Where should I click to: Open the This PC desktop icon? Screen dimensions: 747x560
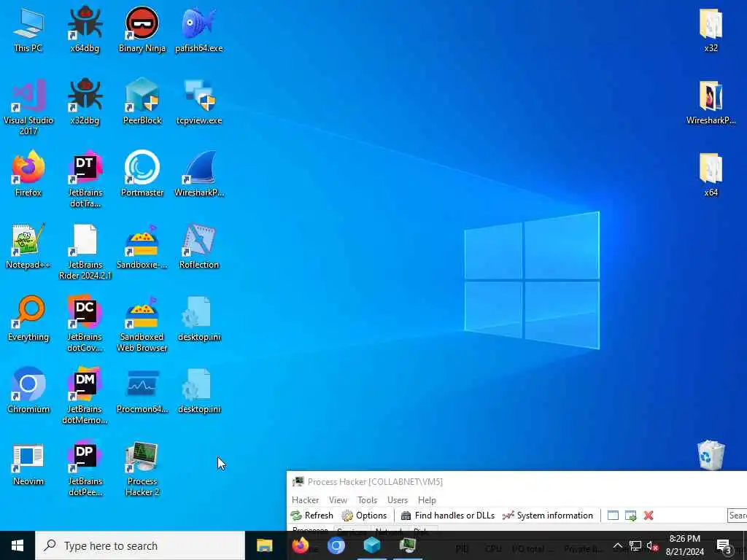pyautogui.click(x=28, y=29)
